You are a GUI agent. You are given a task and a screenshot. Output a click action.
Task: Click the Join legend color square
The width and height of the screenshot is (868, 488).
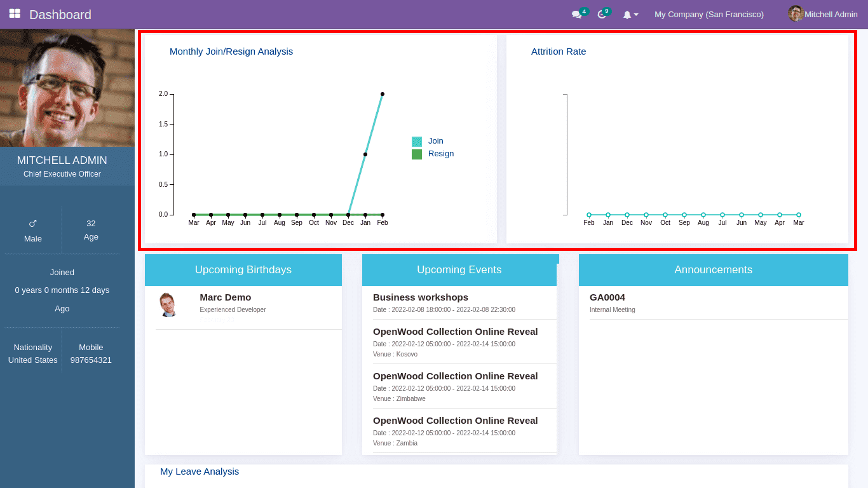417,141
